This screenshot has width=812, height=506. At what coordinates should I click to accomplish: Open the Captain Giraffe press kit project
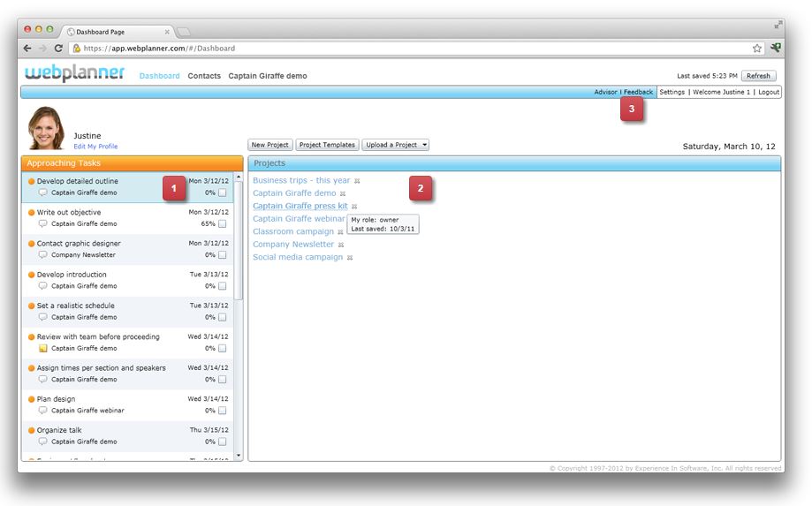coord(300,206)
